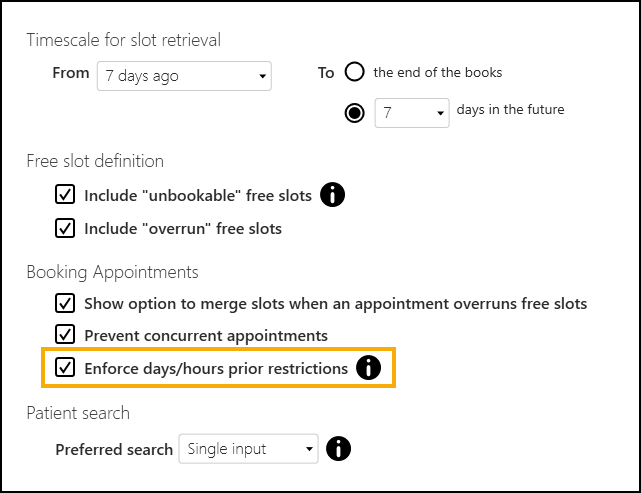Toggle Include "overrun" free slots checkbox

tap(65, 228)
